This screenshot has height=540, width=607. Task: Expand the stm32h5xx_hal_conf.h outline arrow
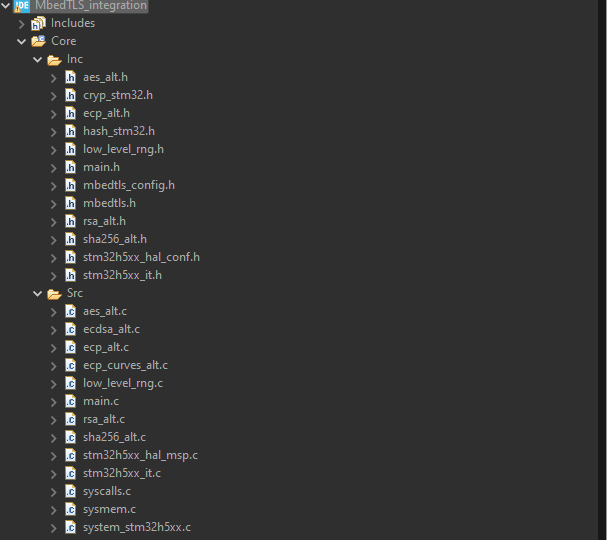53,258
